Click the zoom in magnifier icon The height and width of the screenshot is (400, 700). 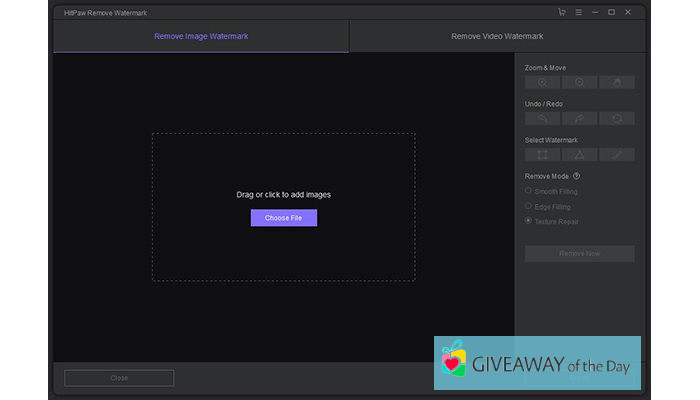[542, 83]
